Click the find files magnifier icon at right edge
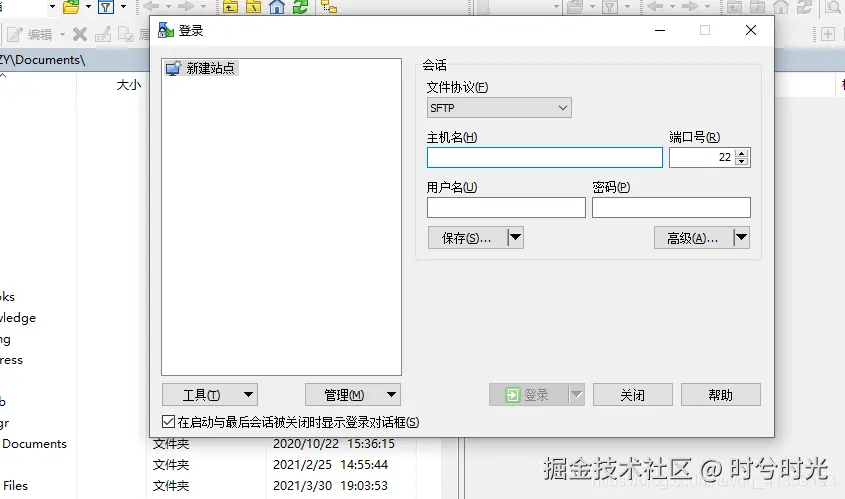The height and width of the screenshot is (499, 845). point(834,7)
